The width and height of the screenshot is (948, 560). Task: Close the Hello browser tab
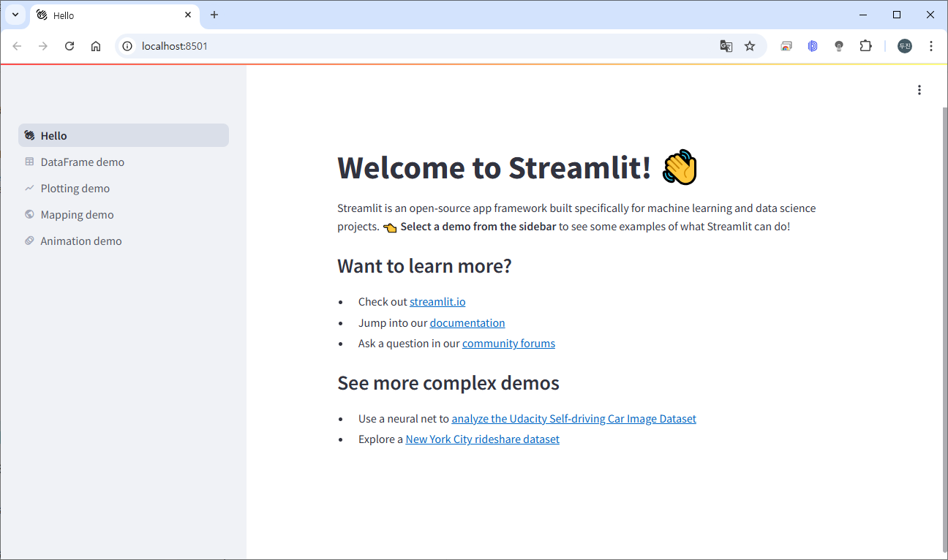188,15
